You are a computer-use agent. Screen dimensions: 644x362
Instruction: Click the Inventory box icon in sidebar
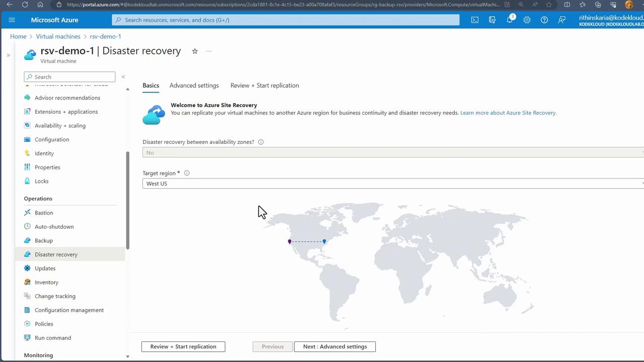(27, 282)
